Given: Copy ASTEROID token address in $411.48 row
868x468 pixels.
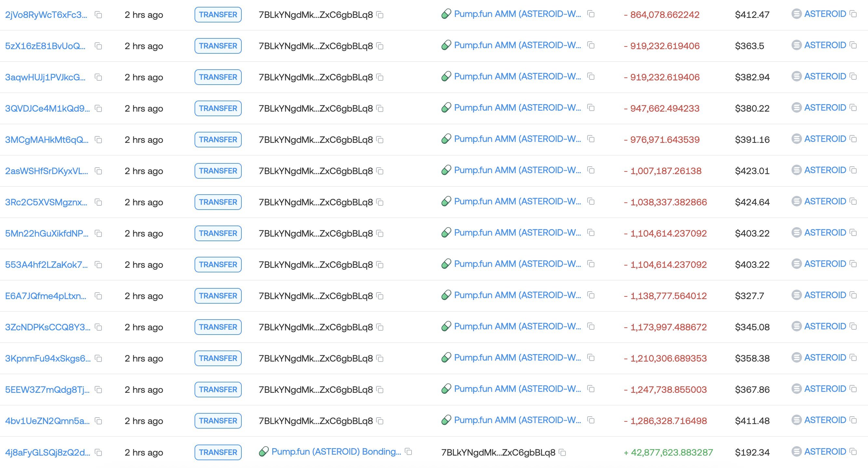Looking at the screenshot, I should tap(853, 420).
